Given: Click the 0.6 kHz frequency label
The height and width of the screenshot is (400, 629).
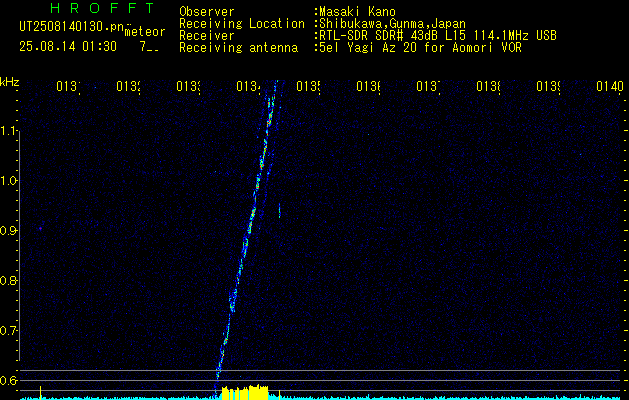Looking at the screenshot, I should 8,380.
